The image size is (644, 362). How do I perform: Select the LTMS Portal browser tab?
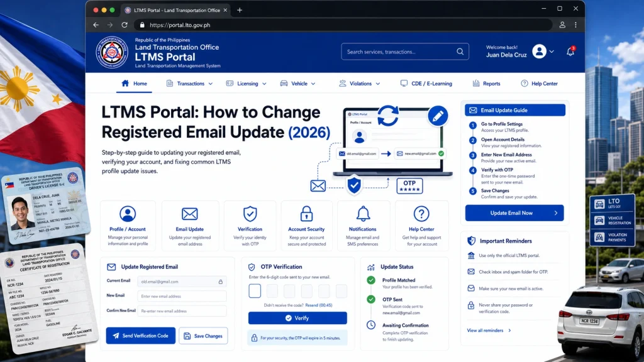click(x=177, y=10)
